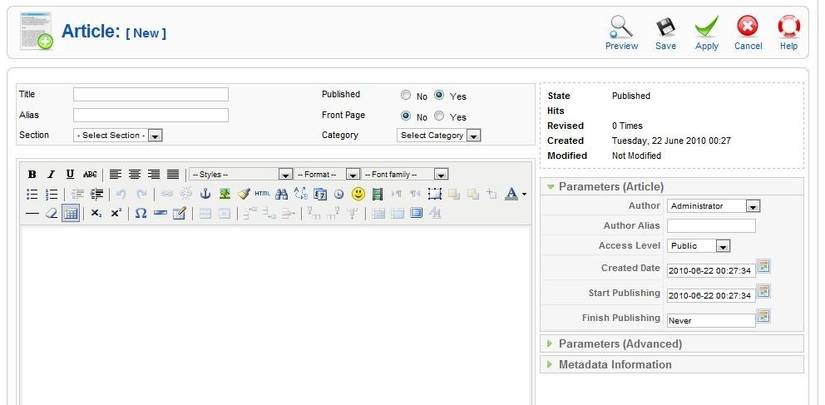Viewport: 825px width, 405px height.
Task: Justify text fully
Action: coord(173,174)
